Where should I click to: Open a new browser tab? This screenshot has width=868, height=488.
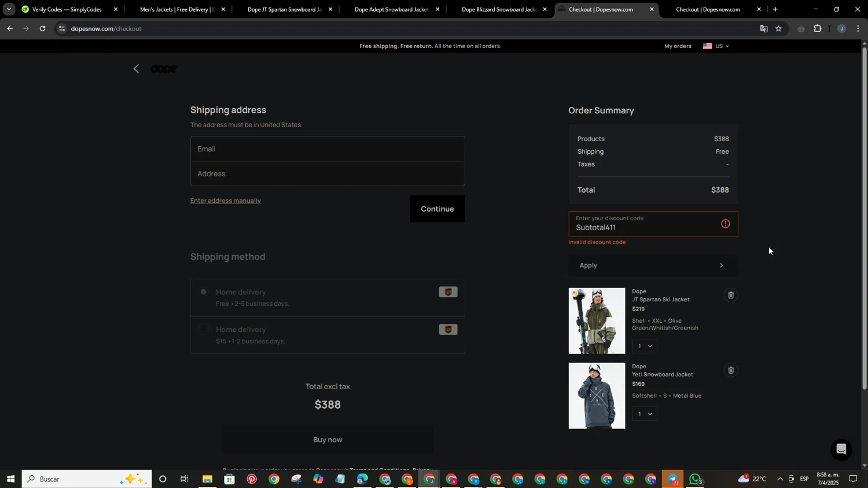point(775,9)
